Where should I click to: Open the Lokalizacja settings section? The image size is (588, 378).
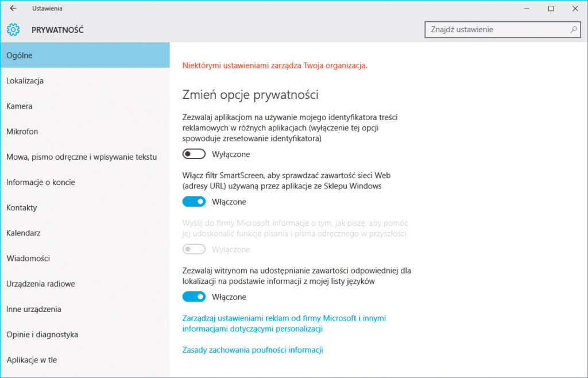click(x=25, y=80)
